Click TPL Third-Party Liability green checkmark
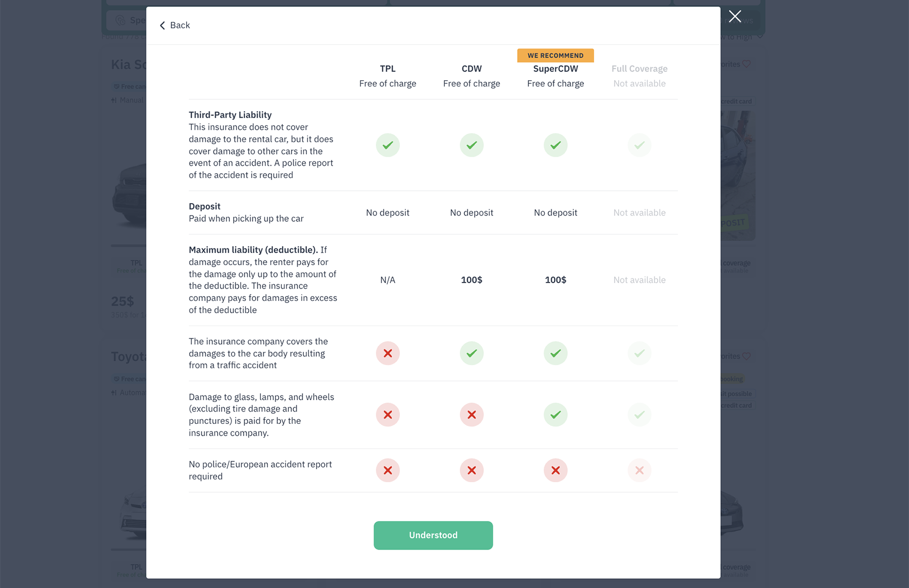 coord(388,145)
